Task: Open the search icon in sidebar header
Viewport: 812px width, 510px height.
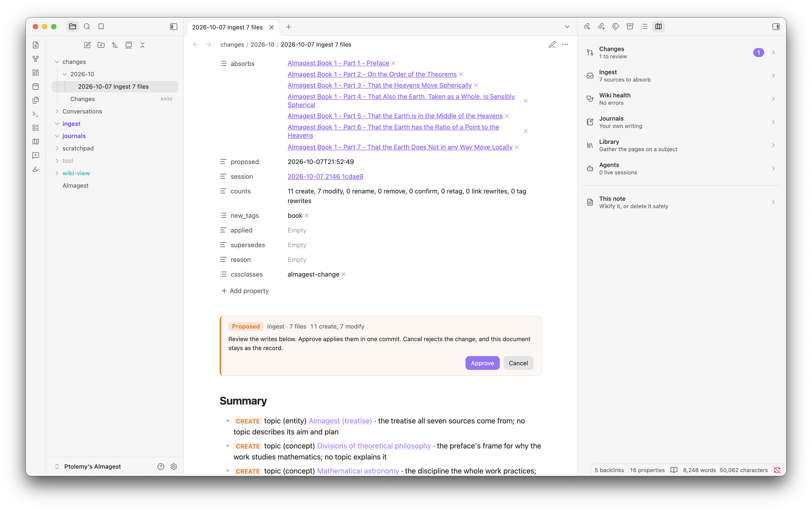Action: pyautogui.click(x=87, y=26)
